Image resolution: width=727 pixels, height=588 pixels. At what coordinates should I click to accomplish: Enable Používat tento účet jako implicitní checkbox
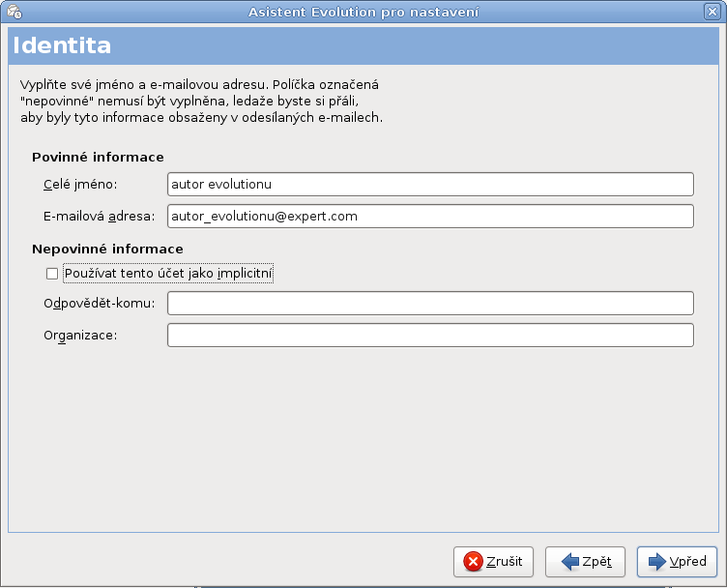tap(52, 274)
